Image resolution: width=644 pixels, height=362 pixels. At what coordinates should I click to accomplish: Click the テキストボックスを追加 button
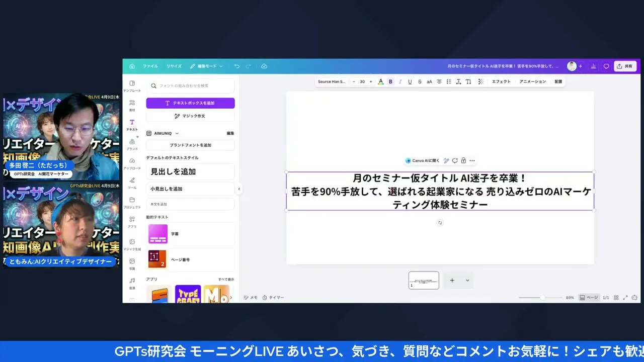190,103
